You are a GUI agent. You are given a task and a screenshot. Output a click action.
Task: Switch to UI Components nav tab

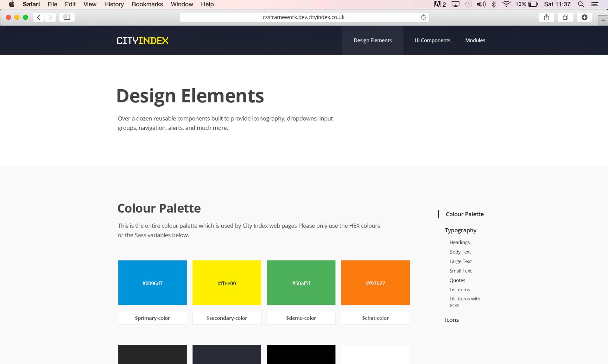[432, 40]
